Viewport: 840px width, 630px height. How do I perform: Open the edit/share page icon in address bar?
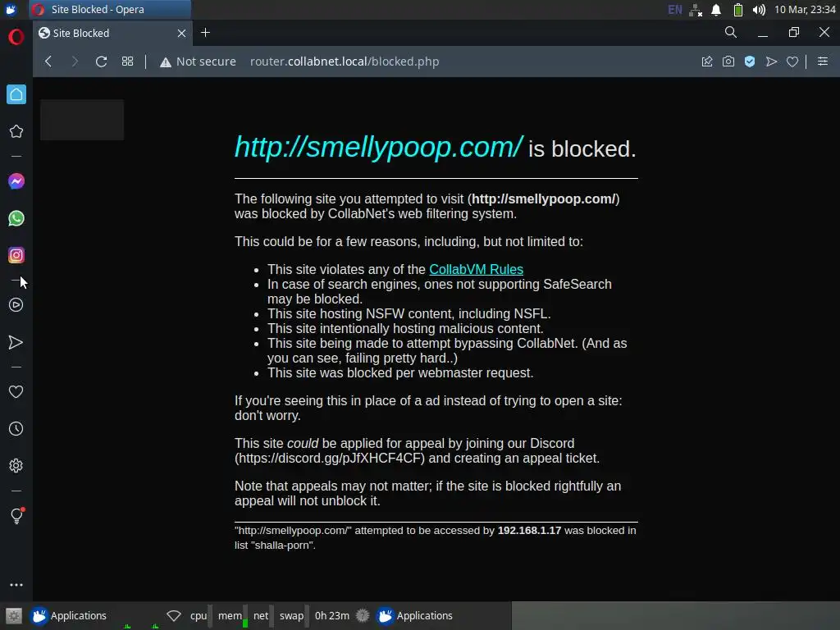(707, 62)
